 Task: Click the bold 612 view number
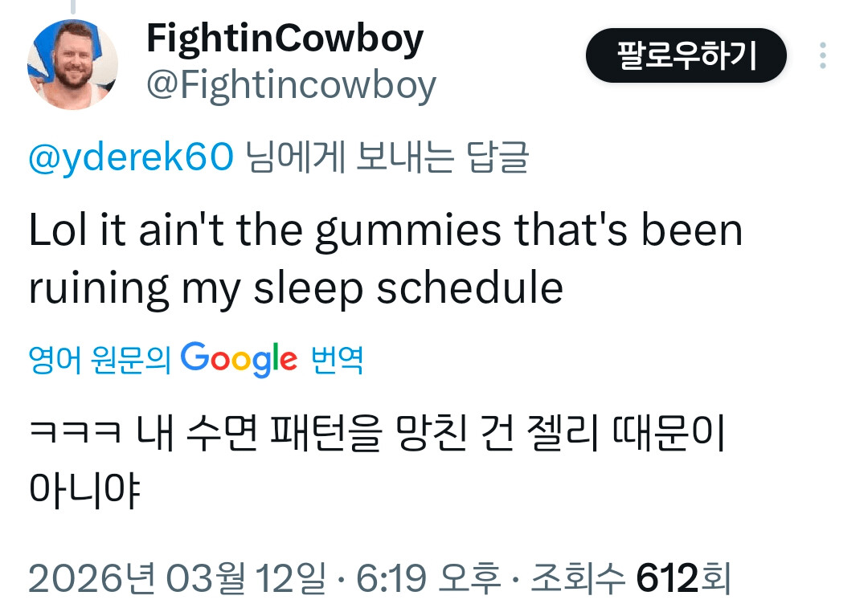pos(667,578)
